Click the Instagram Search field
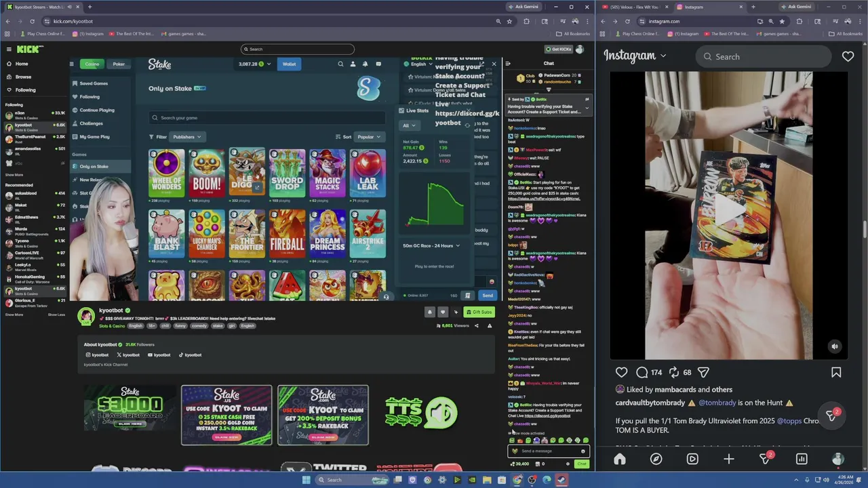 pyautogui.click(x=764, y=56)
